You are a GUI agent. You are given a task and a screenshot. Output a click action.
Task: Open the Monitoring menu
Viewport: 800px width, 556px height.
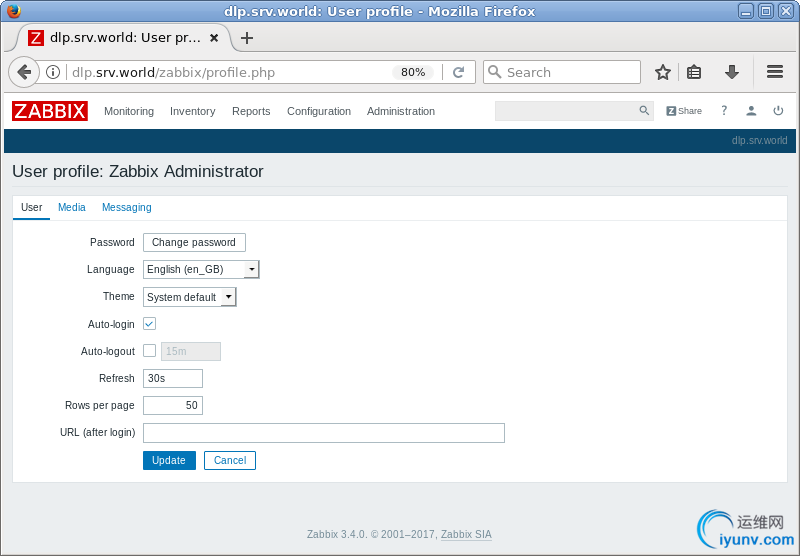pos(129,111)
